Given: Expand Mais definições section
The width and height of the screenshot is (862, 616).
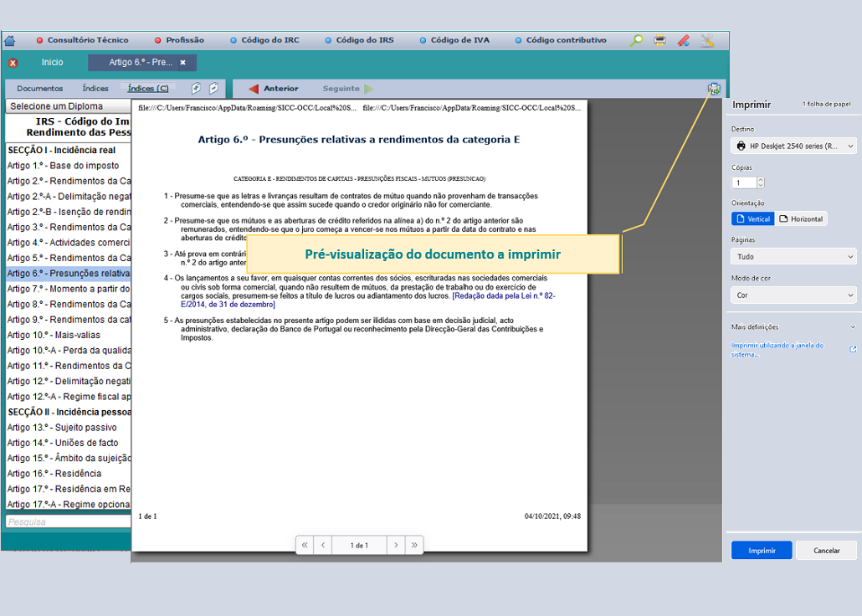Looking at the screenshot, I should (794, 326).
